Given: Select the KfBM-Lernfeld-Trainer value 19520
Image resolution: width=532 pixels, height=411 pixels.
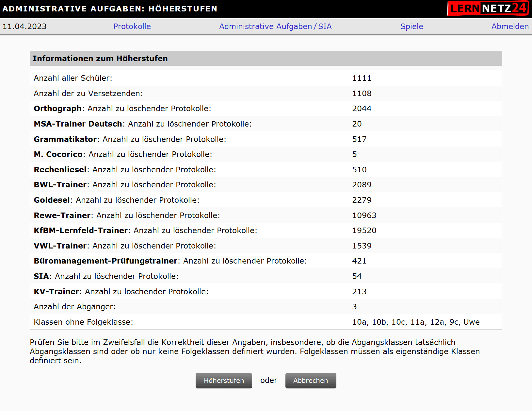Looking at the screenshot, I should pos(364,231).
